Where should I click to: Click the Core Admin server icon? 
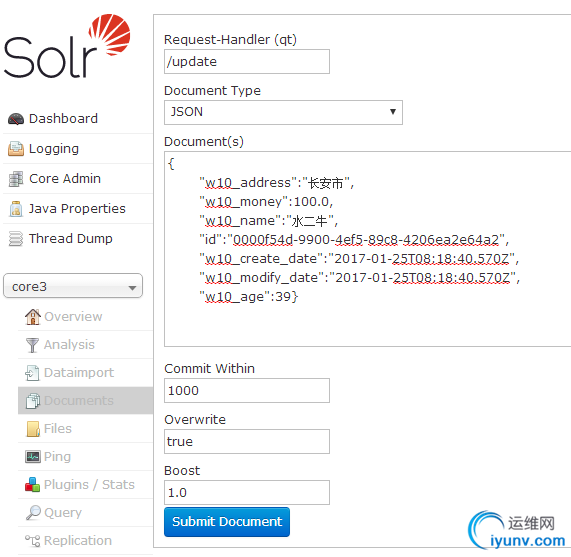16,179
